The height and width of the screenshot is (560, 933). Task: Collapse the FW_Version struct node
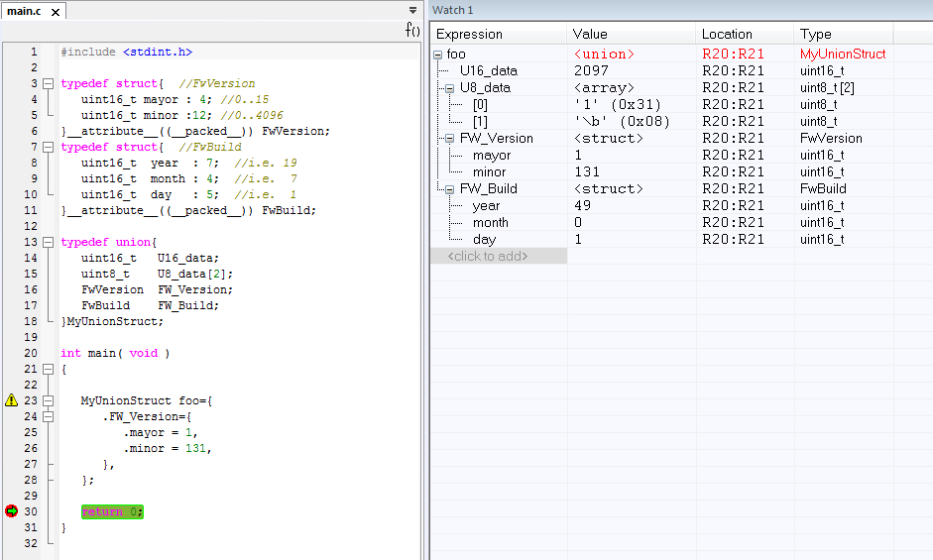click(x=450, y=139)
